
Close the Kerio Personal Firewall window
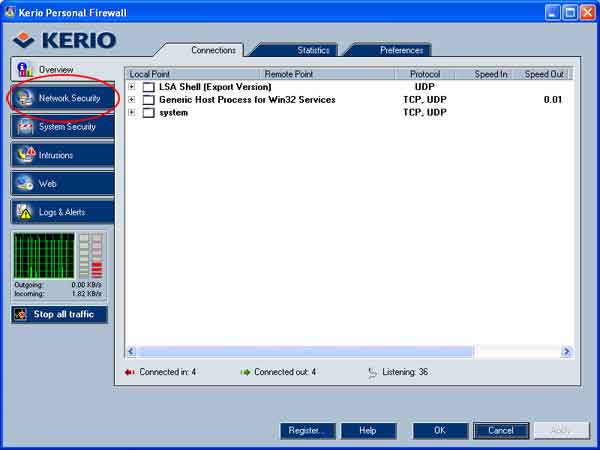coord(587,13)
